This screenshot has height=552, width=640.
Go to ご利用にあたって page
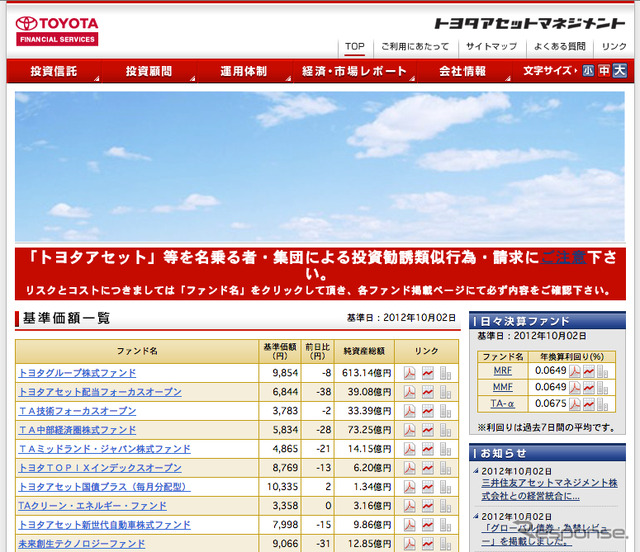(415, 47)
